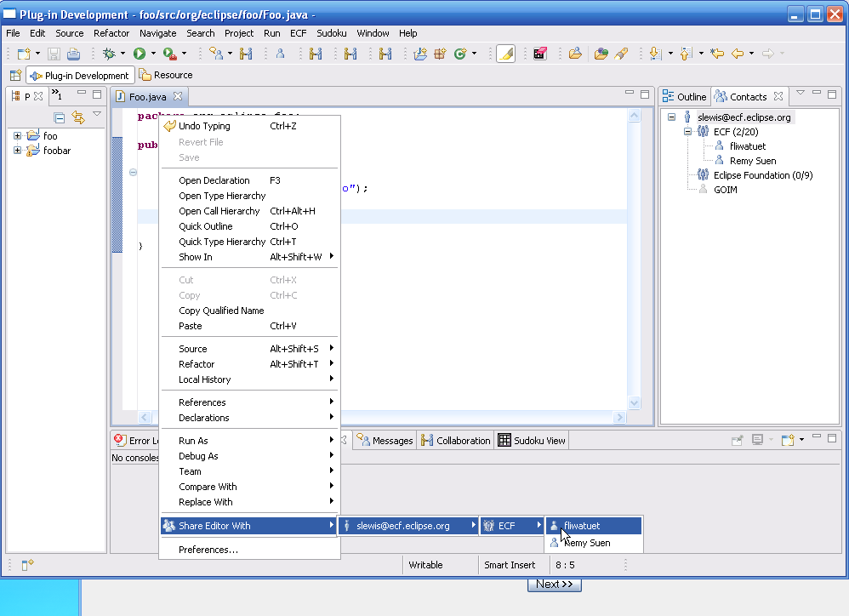Screen dimensions: 849x616
Task: Close the Foo.java editor tab
Action: pos(178,96)
